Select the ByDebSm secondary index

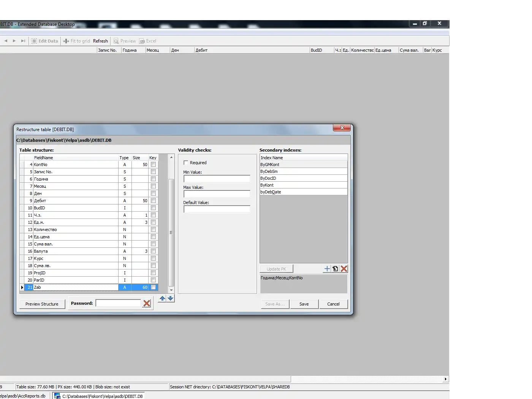[x=304, y=171]
